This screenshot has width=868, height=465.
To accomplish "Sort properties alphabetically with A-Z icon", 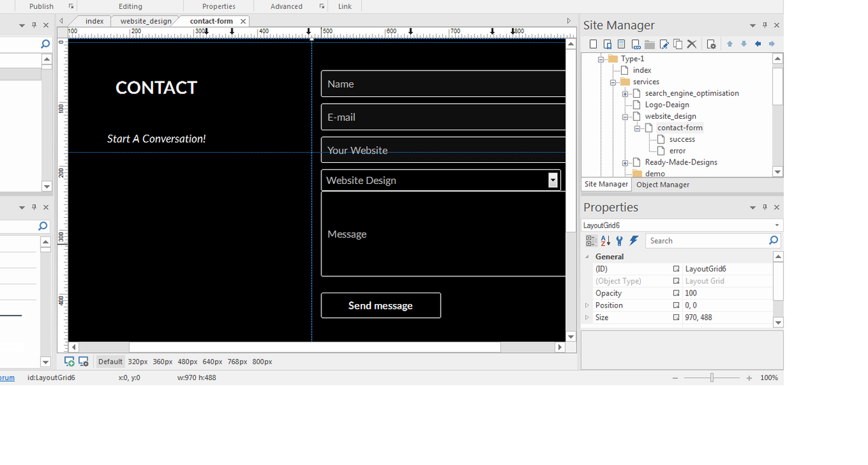I will (606, 241).
